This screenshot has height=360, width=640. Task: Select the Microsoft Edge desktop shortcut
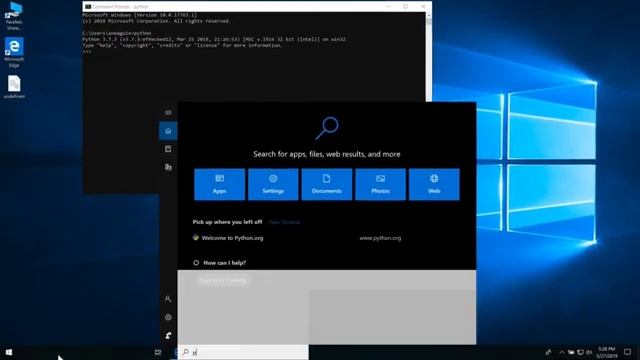(14, 52)
